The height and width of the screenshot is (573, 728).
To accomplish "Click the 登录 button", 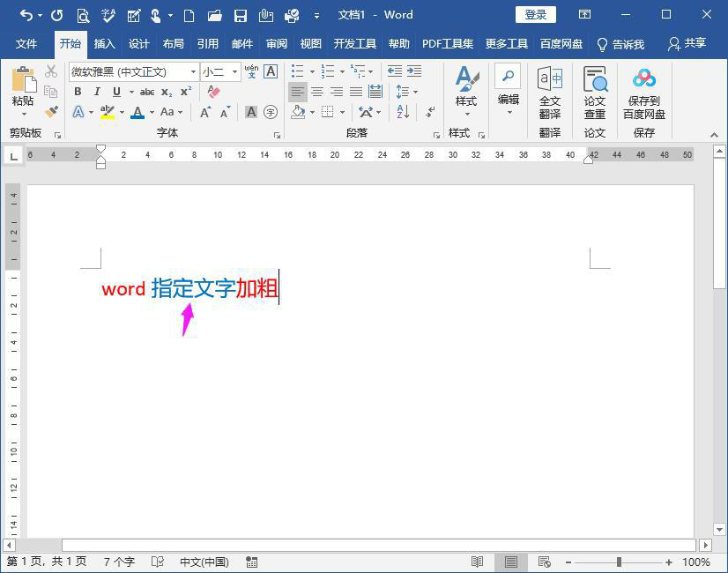I will (x=535, y=14).
